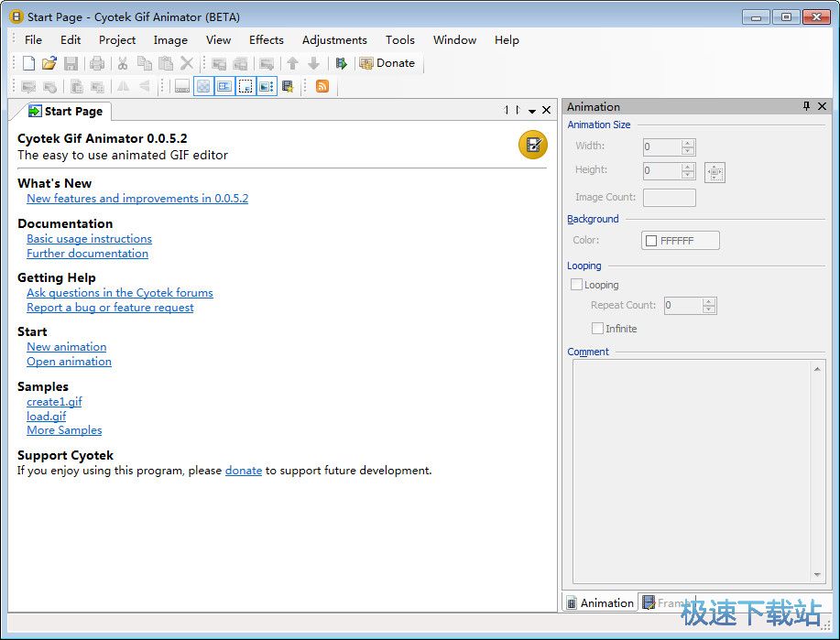Screen dimensions: 840x640
Task: Click the orange RSS feed icon
Action: point(322,86)
